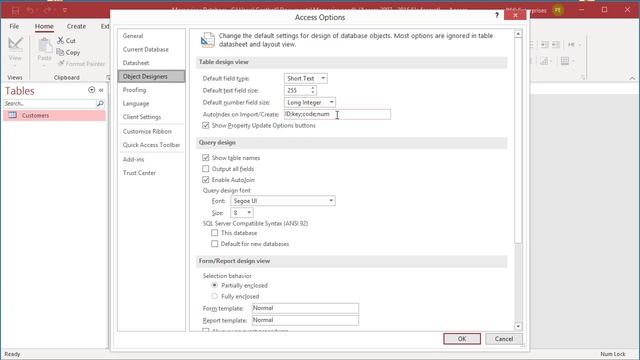Open Clipboard group dialog launcher
The width and height of the screenshot is (640, 360).
pos(108,77)
